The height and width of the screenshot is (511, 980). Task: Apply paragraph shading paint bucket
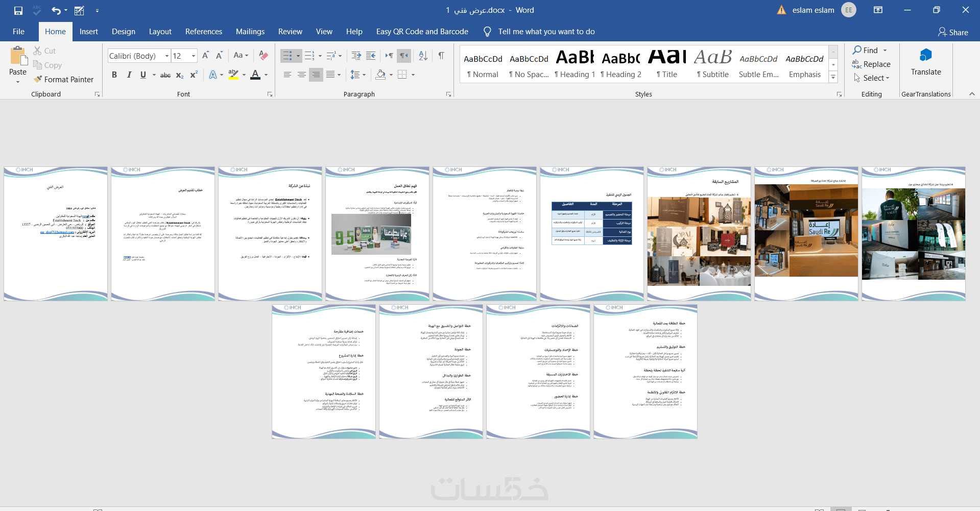(380, 75)
